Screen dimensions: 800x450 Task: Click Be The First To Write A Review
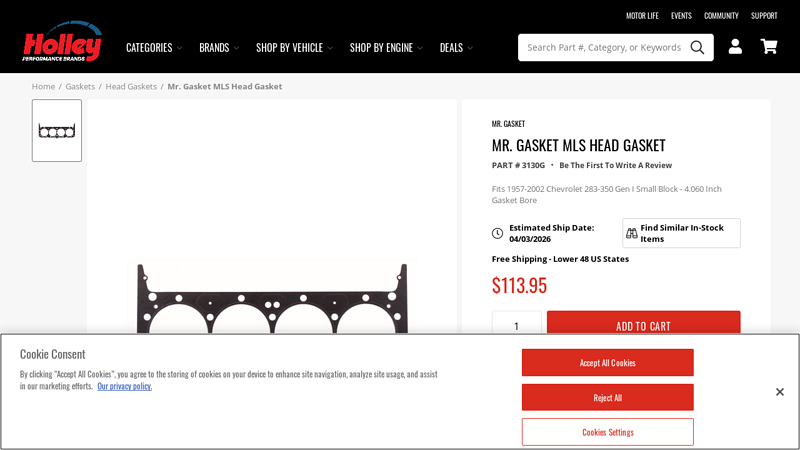(x=615, y=165)
